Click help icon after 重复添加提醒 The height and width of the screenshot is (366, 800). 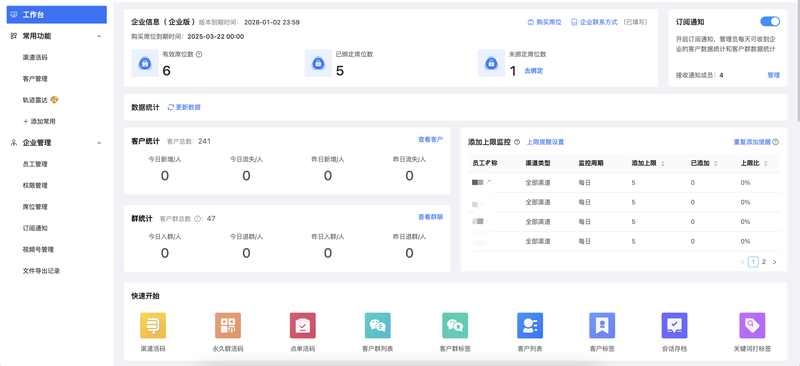[776, 142]
